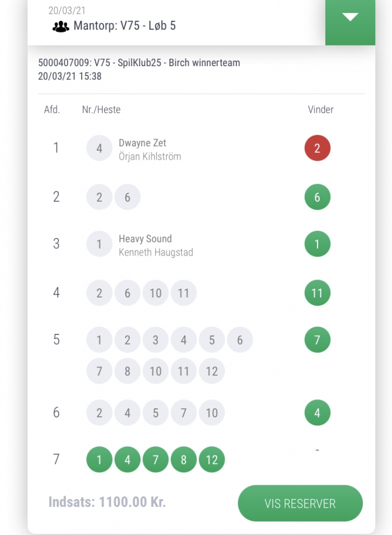Image resolution: width=392 pixels, height=535 pixels.
Task: Click the Dwayne Zet horse name
Action: [x=142, y=143]
